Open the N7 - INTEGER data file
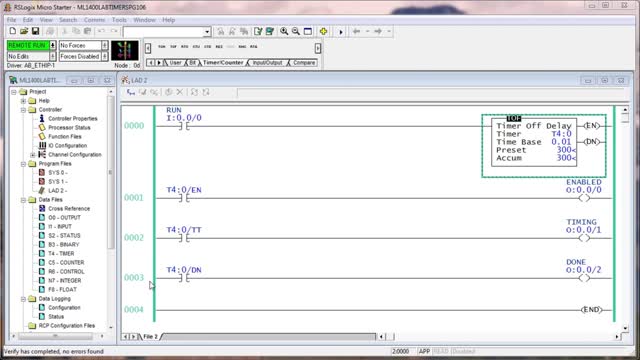The width and height of the screenshot is (640, 360). [x=64, y=280]
